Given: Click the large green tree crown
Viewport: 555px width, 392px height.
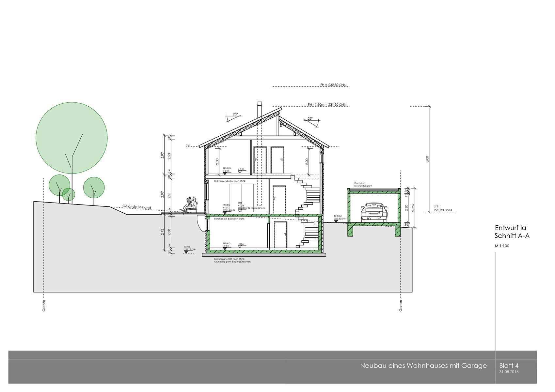Looking at the screenshot, I should 71,137.
